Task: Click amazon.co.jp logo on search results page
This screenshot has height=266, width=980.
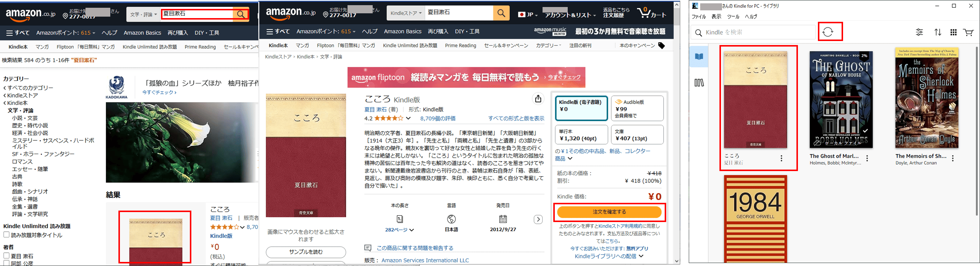Action: pyautogui.click(x=30, y=15)
